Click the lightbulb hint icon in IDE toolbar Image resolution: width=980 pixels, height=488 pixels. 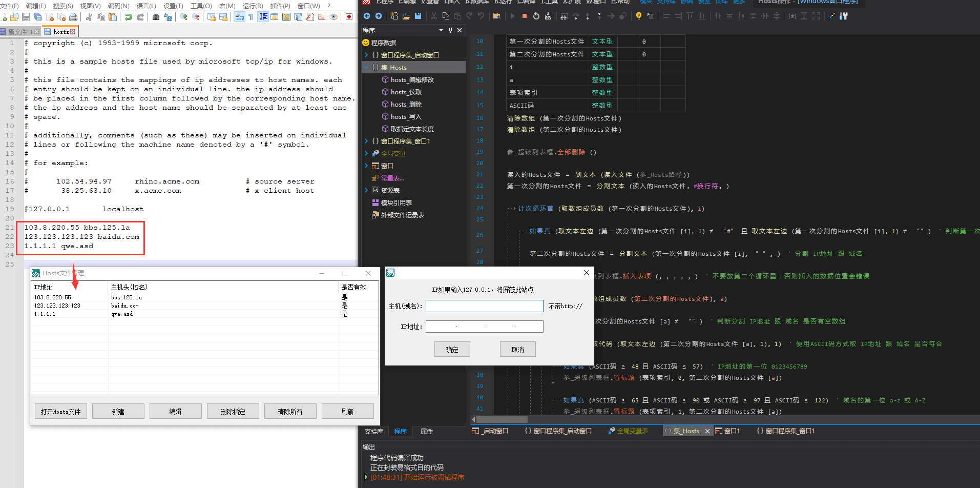coord(638,16)
